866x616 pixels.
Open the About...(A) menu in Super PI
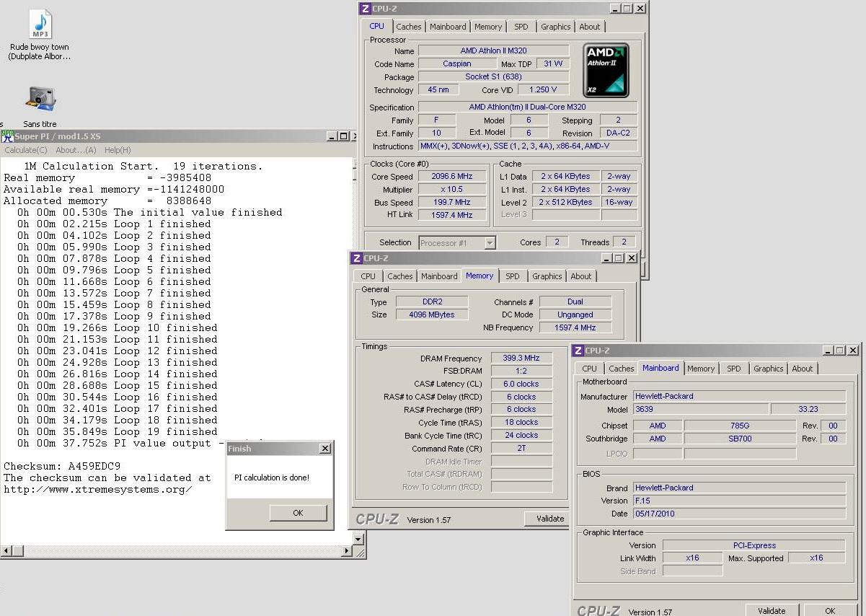tap(76, 150)
